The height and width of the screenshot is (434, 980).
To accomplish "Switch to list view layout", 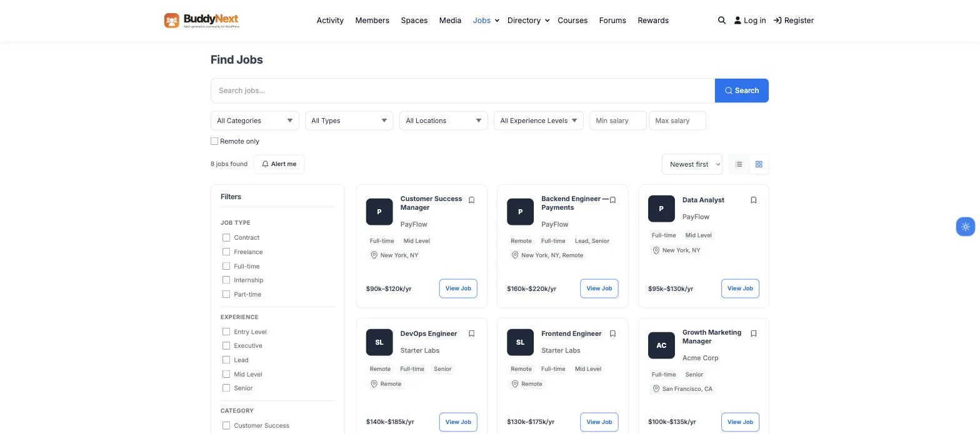I will click(x=739, y=164).
